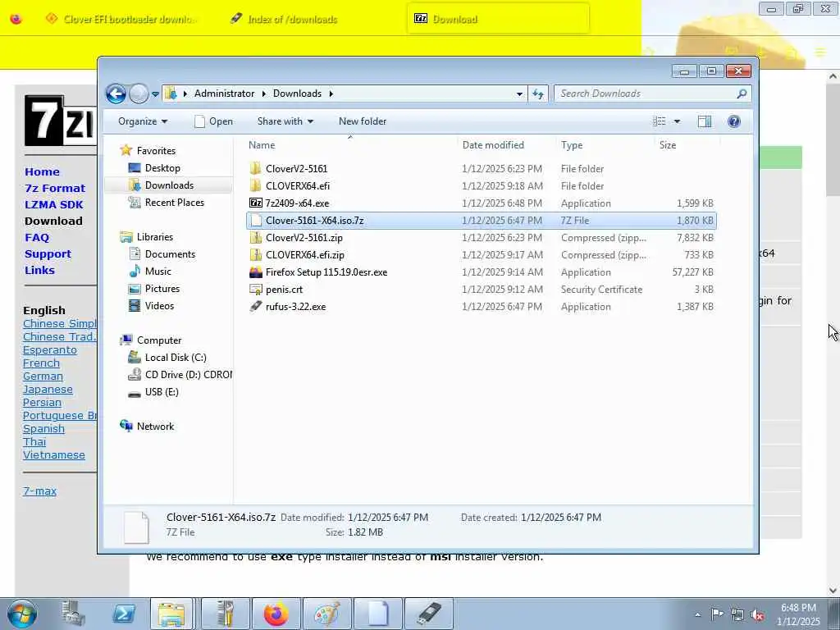Select the penis.crt certificate file icon

(256, 290)
